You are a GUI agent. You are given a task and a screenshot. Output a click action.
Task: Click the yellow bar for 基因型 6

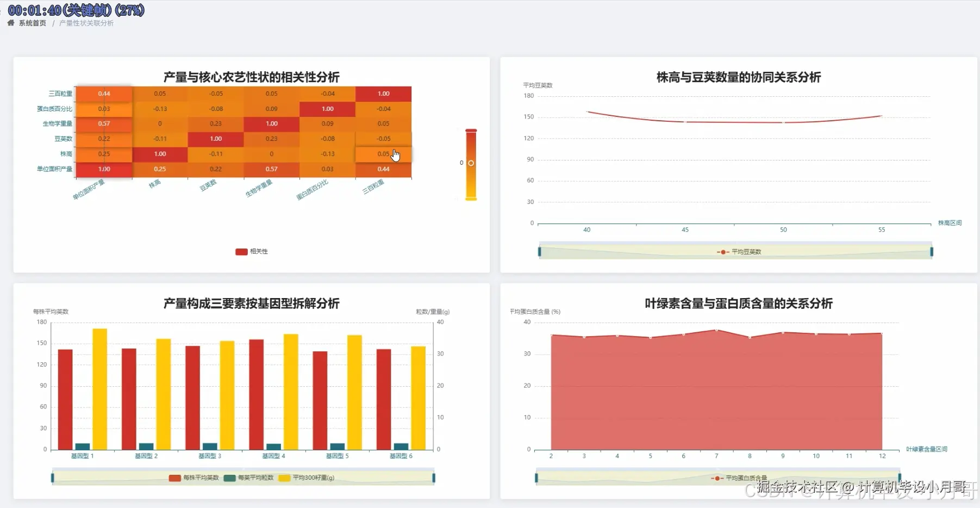tap(419, 398)
